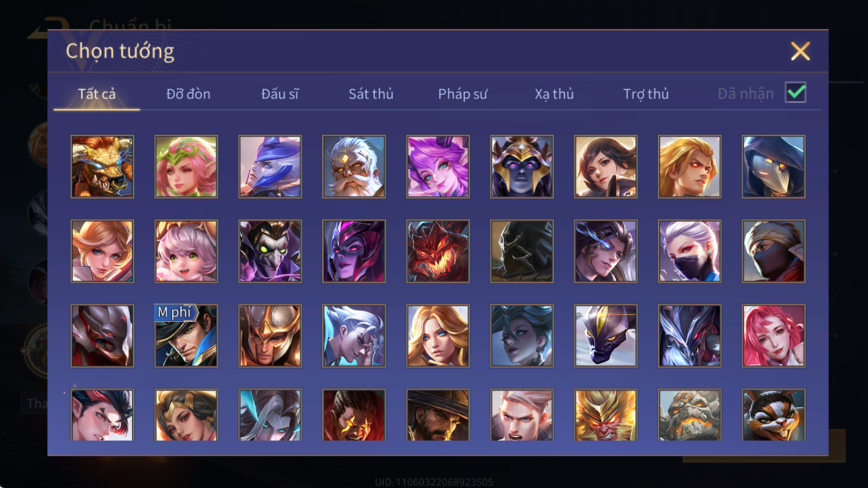
Task: Close the 'Chọn tướng' dialog
Action: [x=800, y=51]
